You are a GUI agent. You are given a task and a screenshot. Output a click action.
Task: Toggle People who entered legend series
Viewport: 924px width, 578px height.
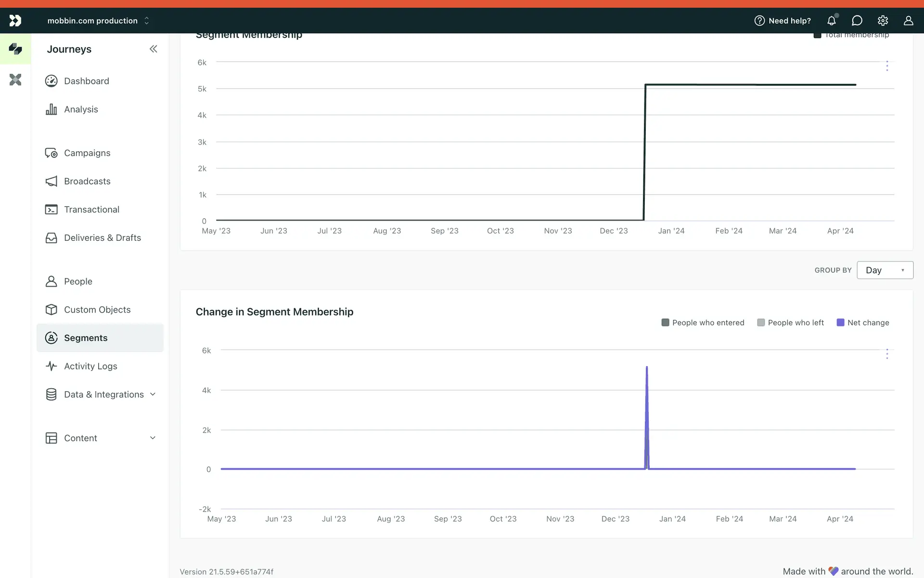703,323
